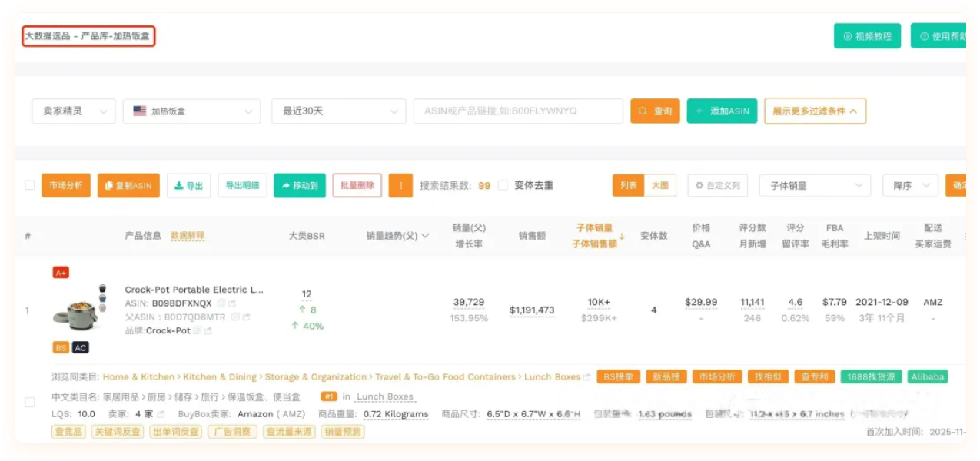The width and height of the screenshot is (980, 461).
Task: Click the 视频教程 video tutorial button
Action: pos(867,35)
